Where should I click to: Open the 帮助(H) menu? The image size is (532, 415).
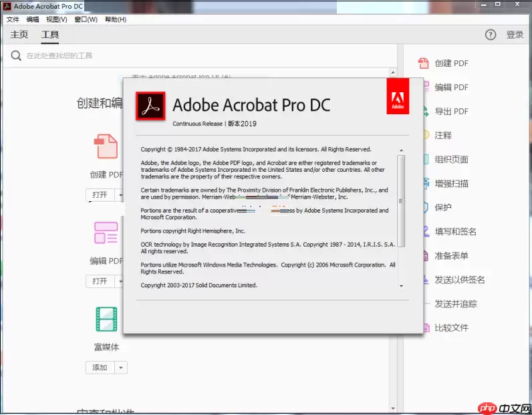pyautogui.click(x=116, y=19)
